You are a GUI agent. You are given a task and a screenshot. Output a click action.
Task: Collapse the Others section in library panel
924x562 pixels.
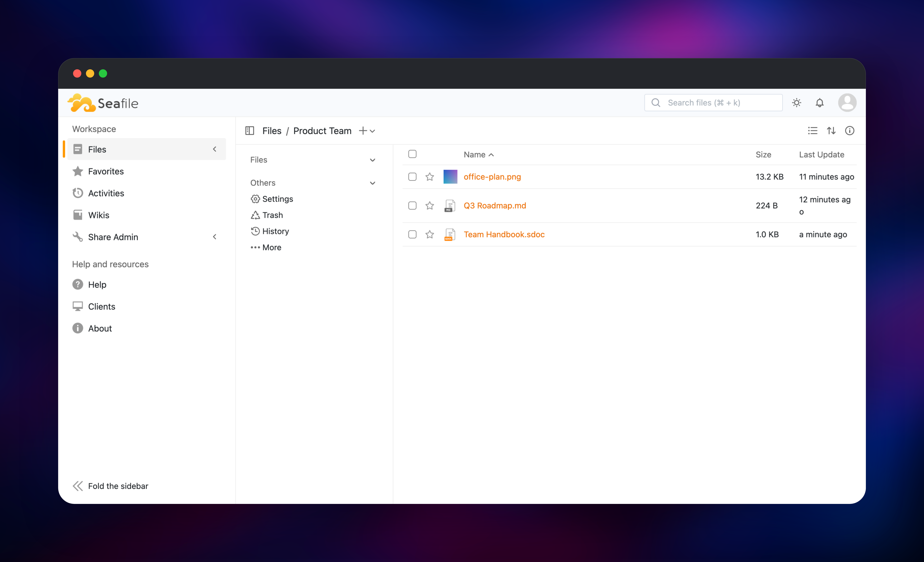(372, 183)
